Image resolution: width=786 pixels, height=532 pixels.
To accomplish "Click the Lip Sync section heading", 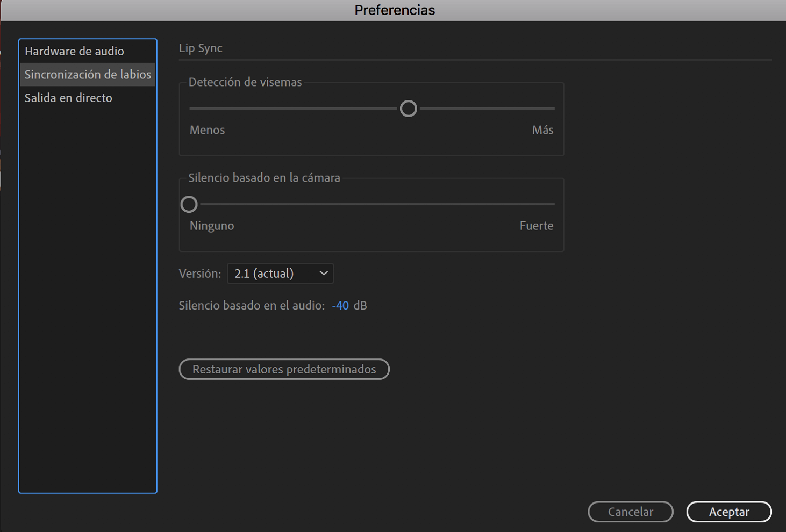I will click(x=201, y=48).
